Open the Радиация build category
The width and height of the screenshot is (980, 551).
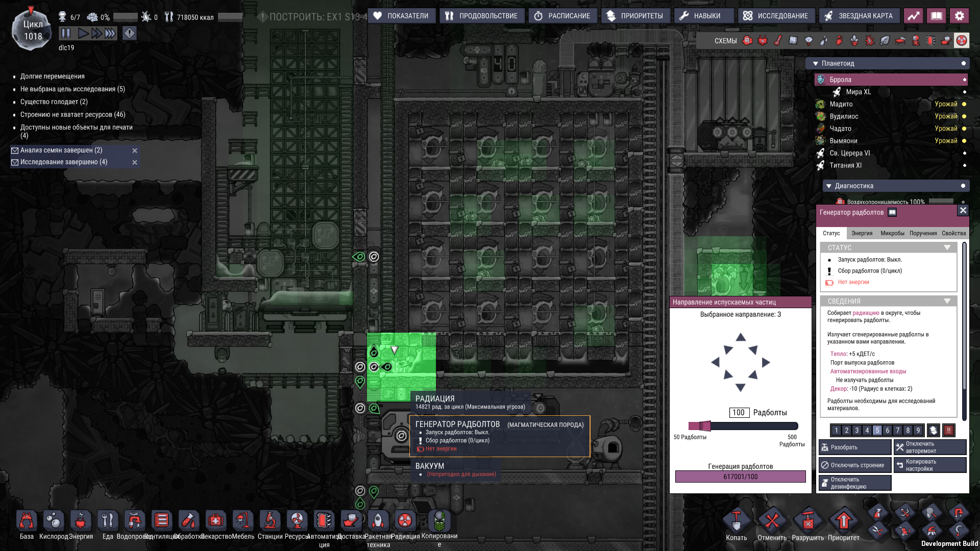pos(405,521)
